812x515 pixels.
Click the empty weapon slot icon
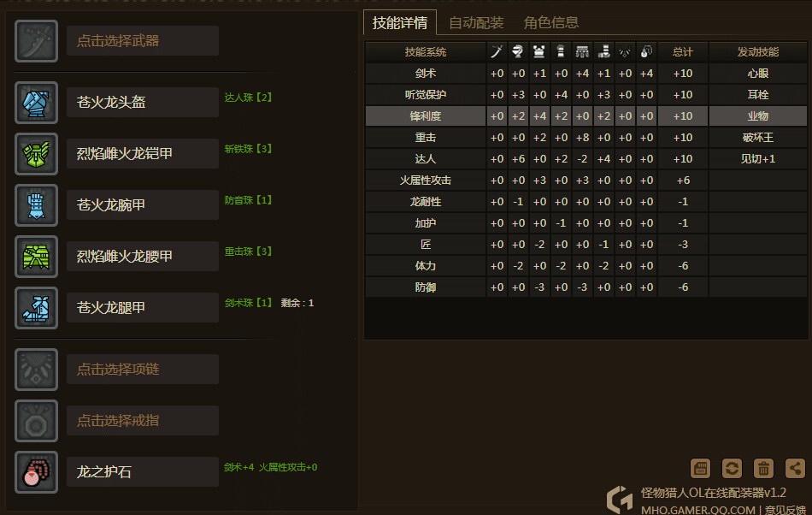36,41
